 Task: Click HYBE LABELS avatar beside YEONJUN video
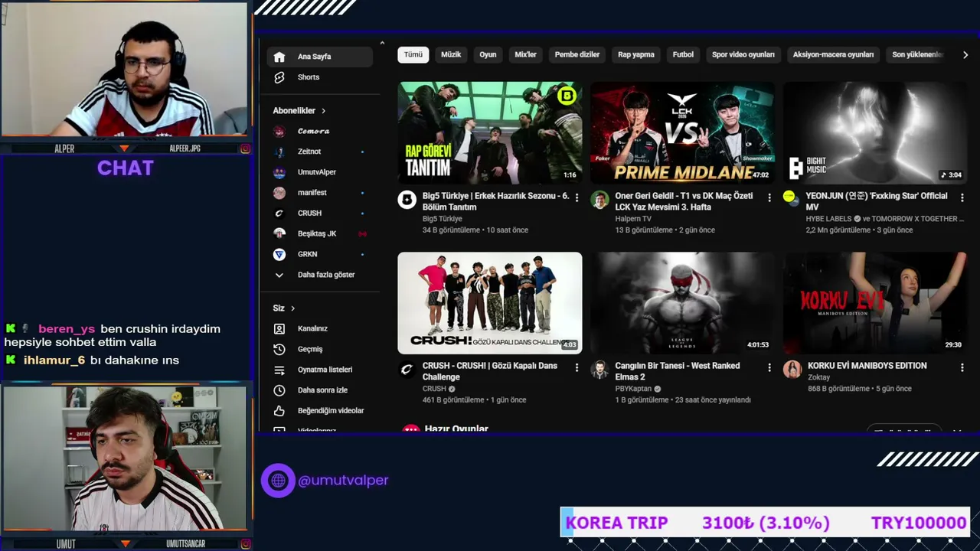[x=789, y=197]
